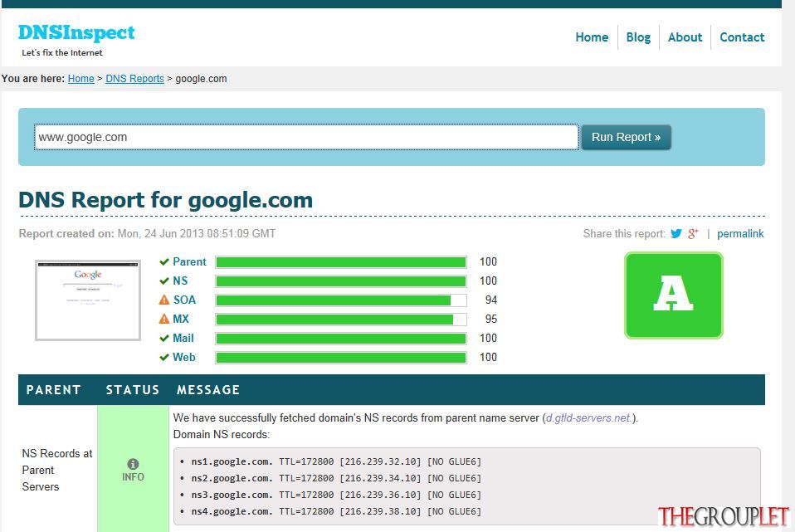This screenshot has width=795, height=532.
Task: Click the green A grade badge
Action: (673, 295)
